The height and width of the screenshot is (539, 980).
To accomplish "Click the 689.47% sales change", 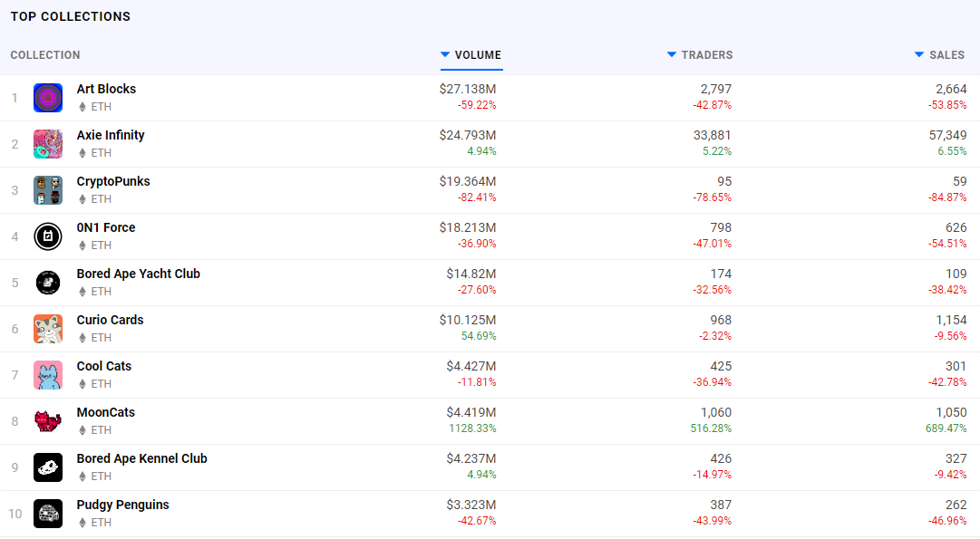I will [x=946, y=428].
